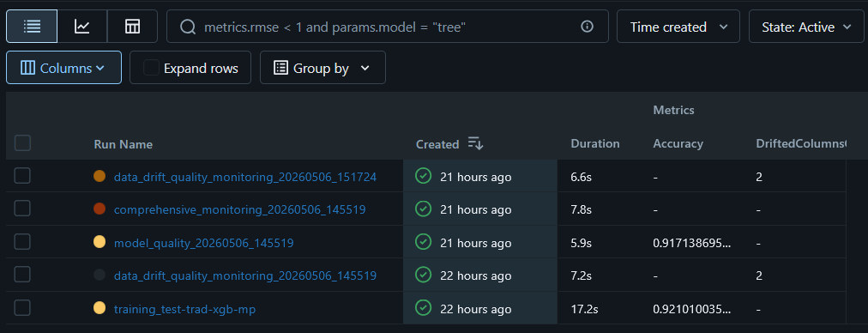Click drifted columns value 2 for run 151724
Screen dimensions: 868x333
point(760,178)
